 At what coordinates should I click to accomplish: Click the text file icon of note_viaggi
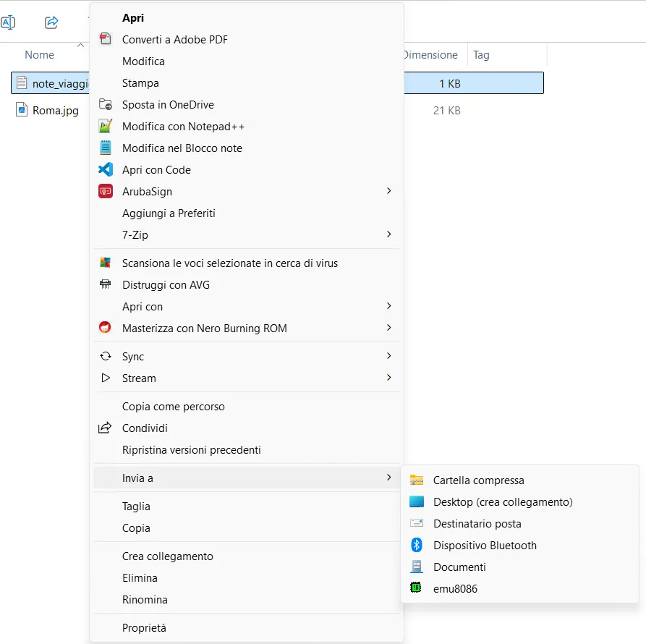click(x=22, y=82)
